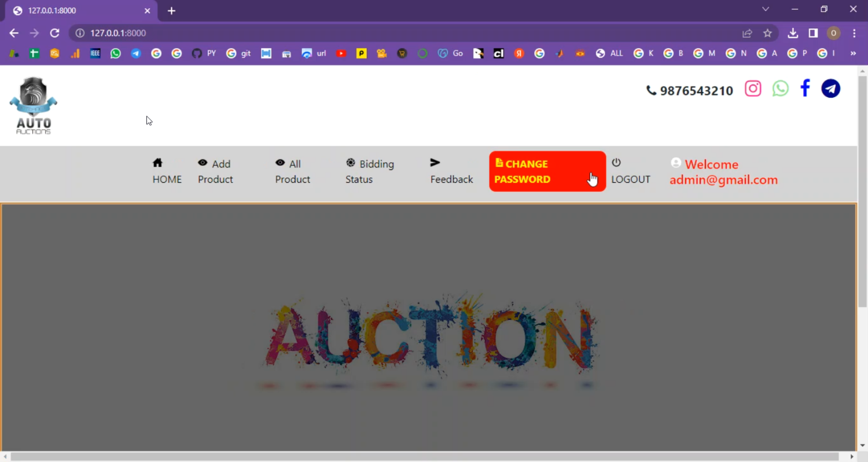Click the Auto Auctions logo
Image resolution: width=868 pixels, height=462 pixels.
coord(34,106)
